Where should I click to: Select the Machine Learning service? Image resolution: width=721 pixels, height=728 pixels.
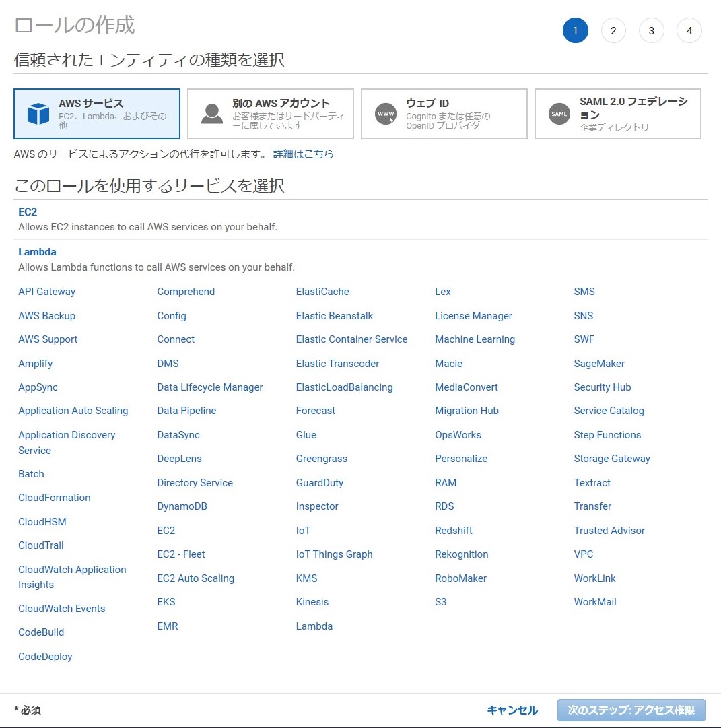coord(475,339)
